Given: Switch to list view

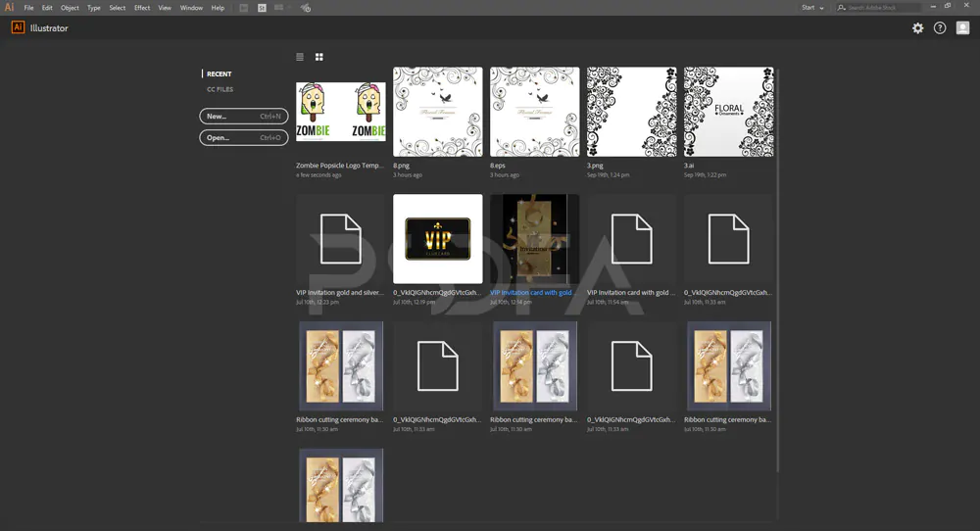Looking at the screenshot, I should coord(300,57).
